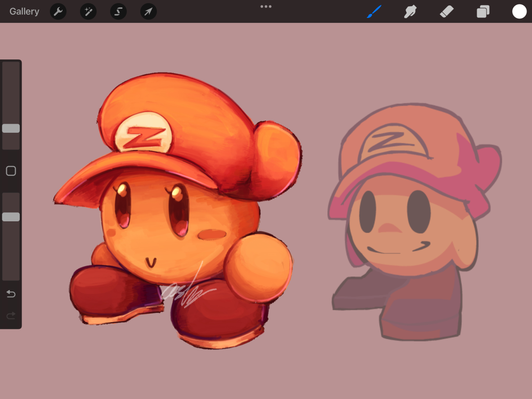Open the Adjustments magic wand menu
This screenshot has height=399, width=532.
pyautogui.click(x=88, y=12)
